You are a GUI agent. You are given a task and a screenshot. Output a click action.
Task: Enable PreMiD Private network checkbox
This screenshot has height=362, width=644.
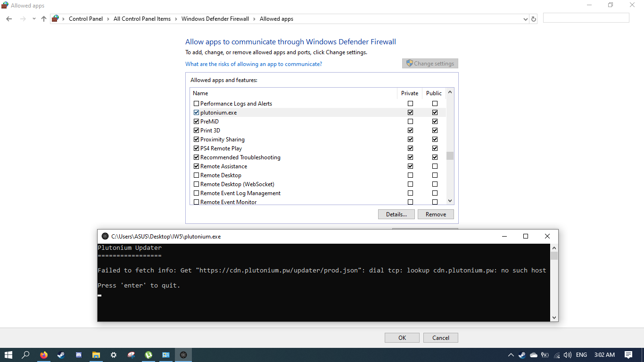(x=410, y=122)
